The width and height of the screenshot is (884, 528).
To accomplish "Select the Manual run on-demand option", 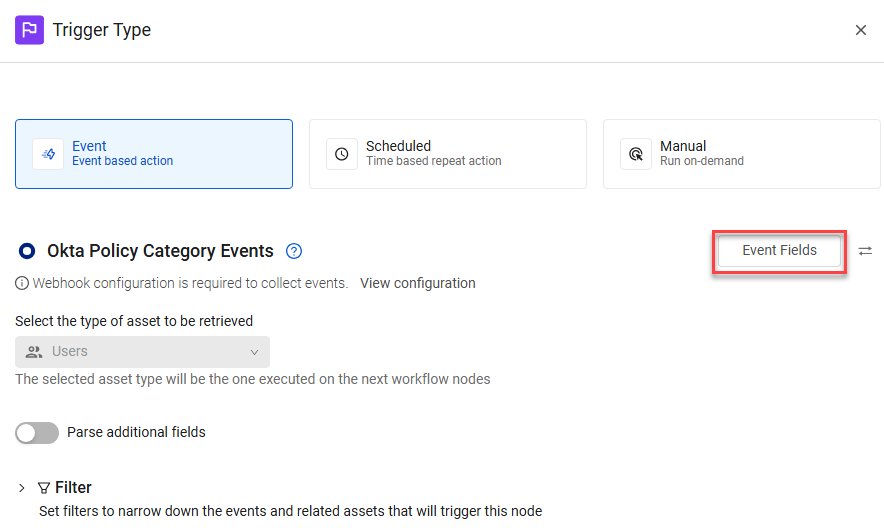I will click(x=741, y=154).
